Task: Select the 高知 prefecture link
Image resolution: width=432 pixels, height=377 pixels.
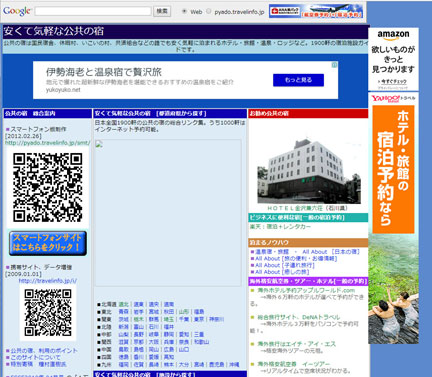Action: (169, 357)
